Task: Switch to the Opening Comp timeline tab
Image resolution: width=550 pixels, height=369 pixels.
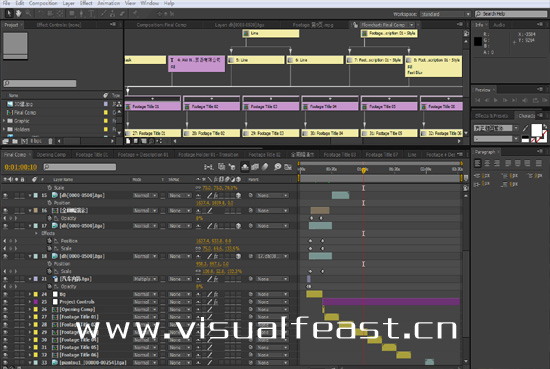Action: click(51, 155)
